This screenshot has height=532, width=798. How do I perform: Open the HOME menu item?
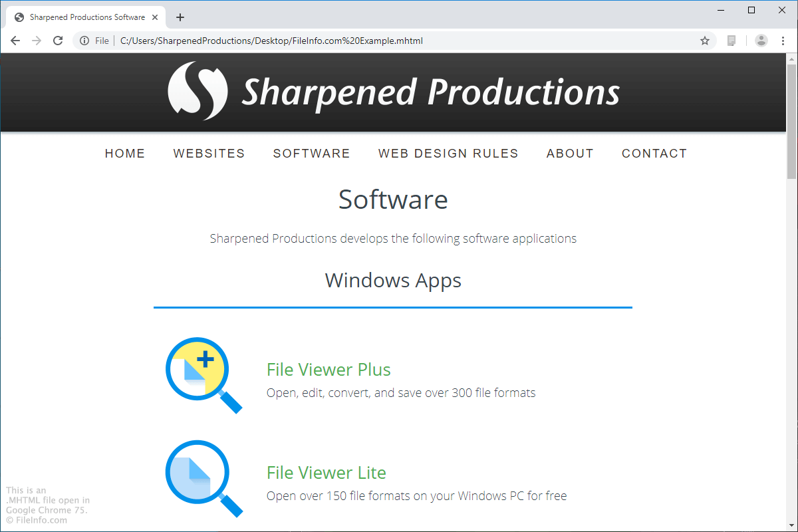click(125, 154)
